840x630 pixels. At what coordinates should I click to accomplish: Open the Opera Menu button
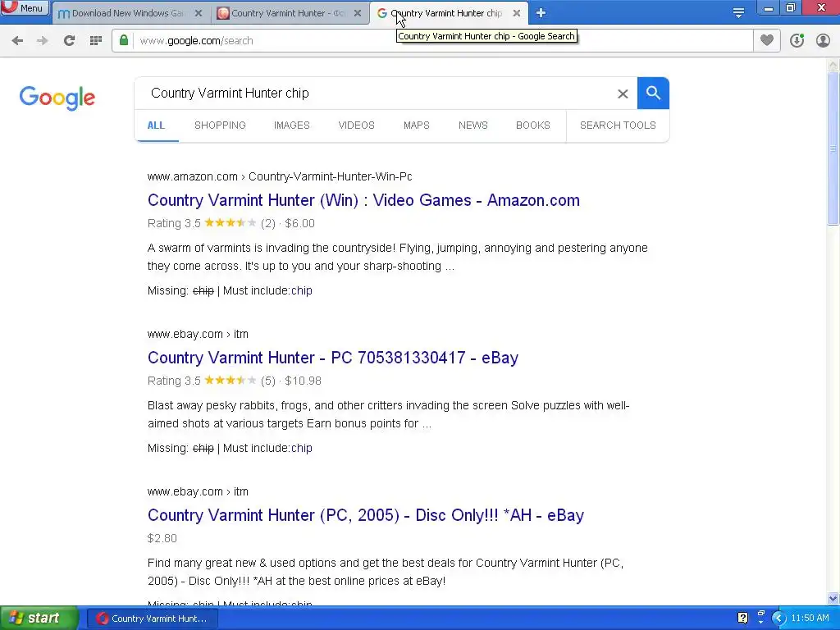pos(25,7)
